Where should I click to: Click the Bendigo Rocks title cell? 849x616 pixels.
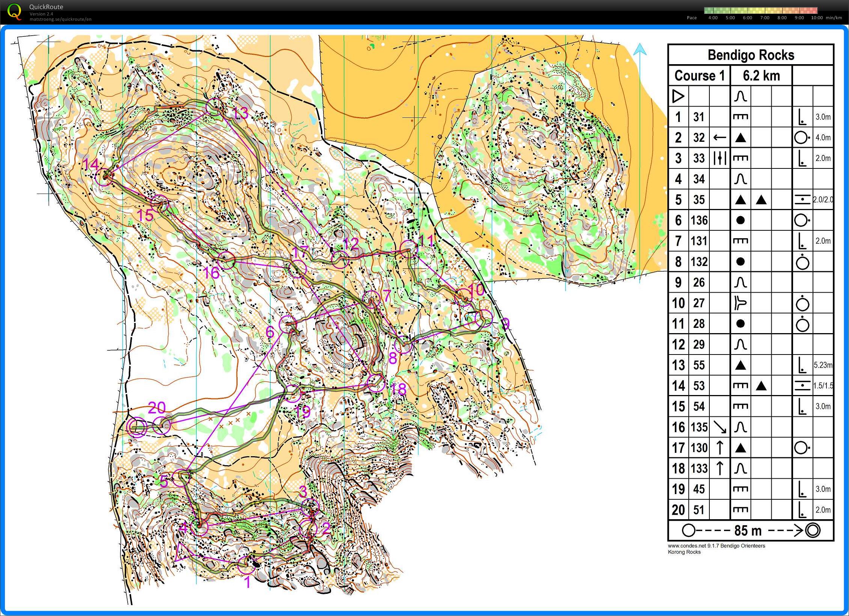751,55
